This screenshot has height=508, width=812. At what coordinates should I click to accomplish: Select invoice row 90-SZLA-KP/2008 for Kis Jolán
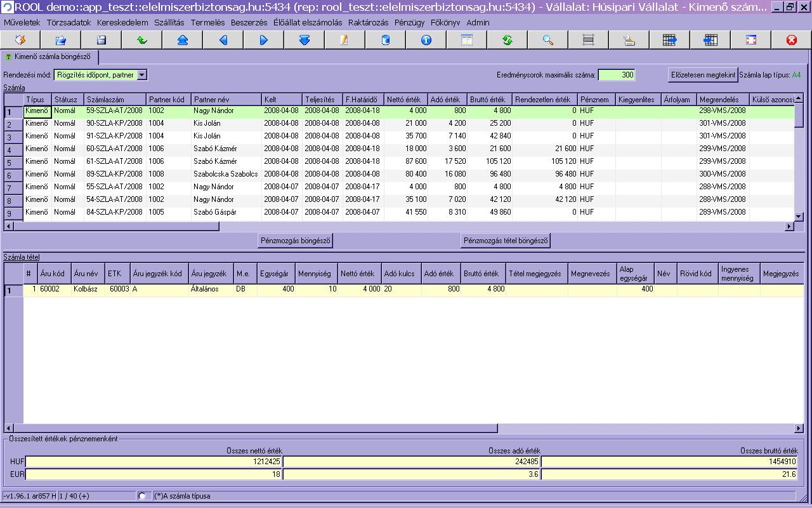[x=114, y=123]
